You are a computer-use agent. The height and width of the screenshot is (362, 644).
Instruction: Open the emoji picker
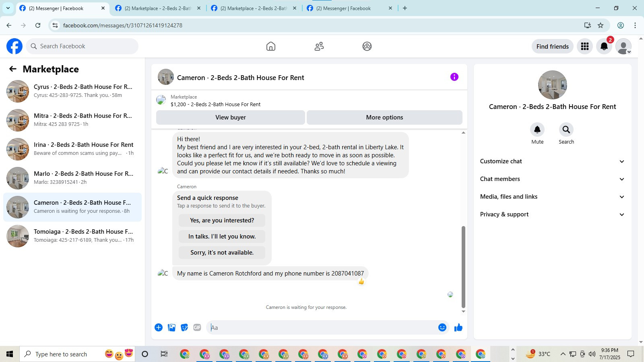(442, 327)
